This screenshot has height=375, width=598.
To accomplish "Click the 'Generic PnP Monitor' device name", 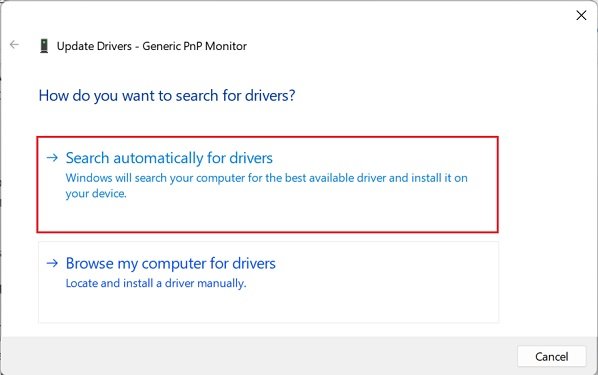I will point(195,46).
